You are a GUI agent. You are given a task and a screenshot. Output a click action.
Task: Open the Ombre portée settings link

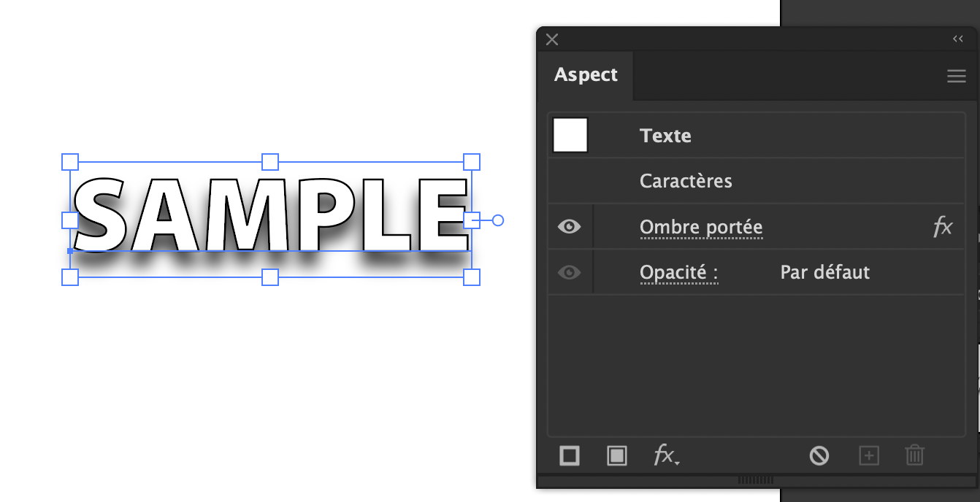(x=700, y=227)
